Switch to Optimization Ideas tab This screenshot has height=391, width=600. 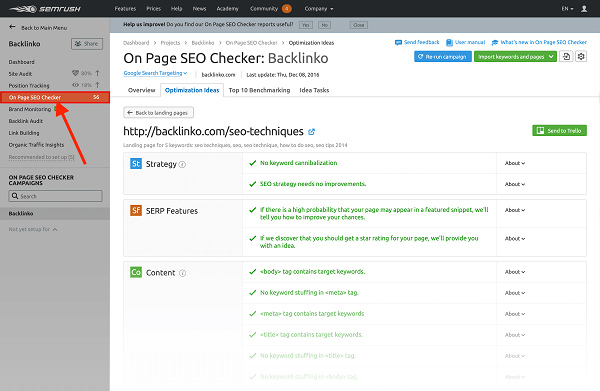(192, 90)
